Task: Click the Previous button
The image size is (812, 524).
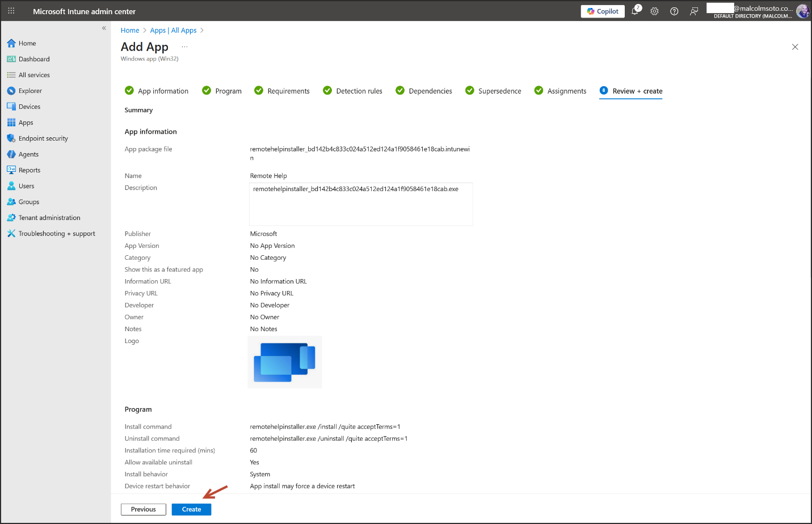Action: click(143, 509)
